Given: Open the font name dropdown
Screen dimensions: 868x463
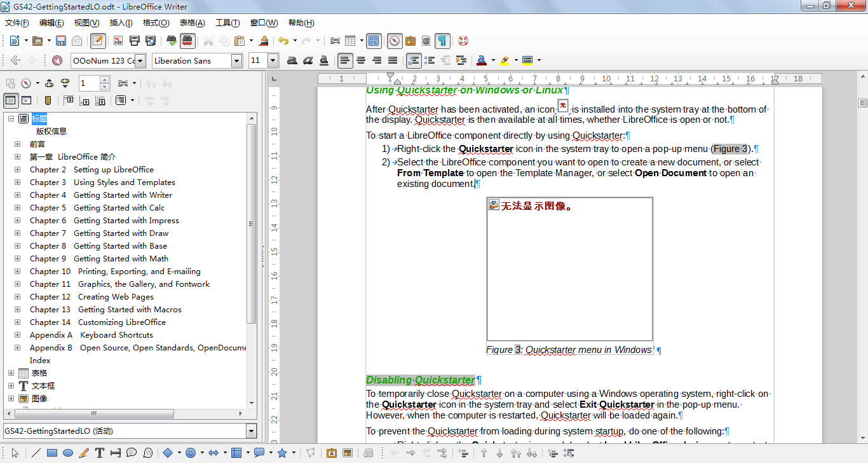Looking at the screenshot, I should 236,60.
